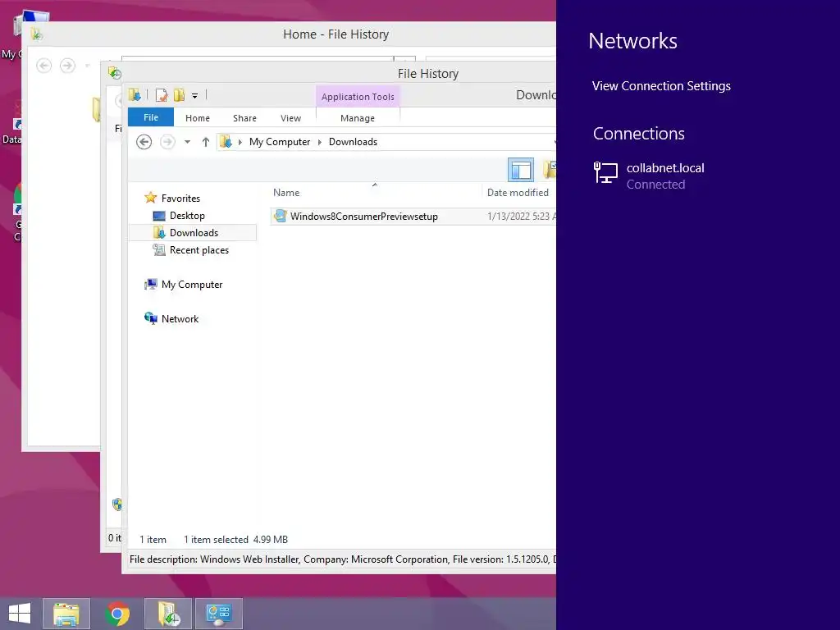Switch to File History taskbar icon

[x=168, y=614]
